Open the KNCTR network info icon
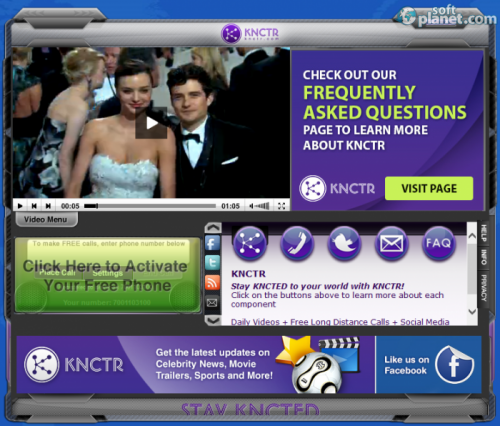The width and height of the screenshot is (500, 426). pos(250,243)
